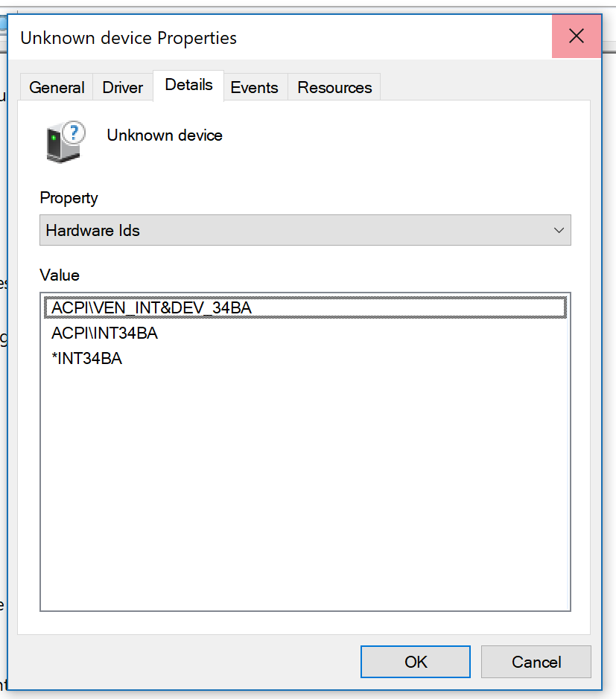Click the unknown device question-mark icon
Screen dimensions: 616x699
63,141
